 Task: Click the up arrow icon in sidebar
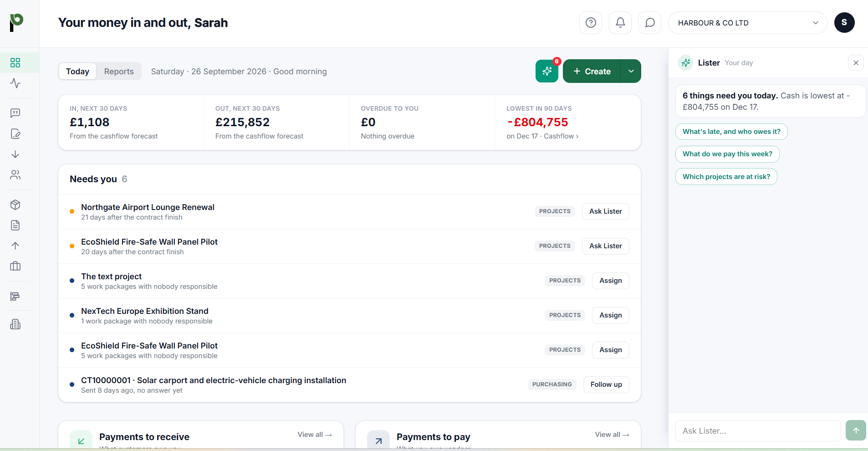(x=15, y=246)
